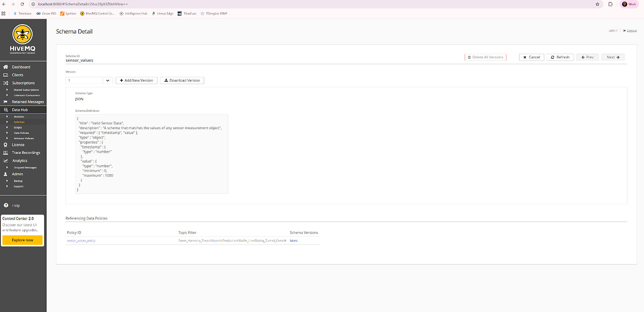Click the License ribbon icon

click(x=6, y=145)
